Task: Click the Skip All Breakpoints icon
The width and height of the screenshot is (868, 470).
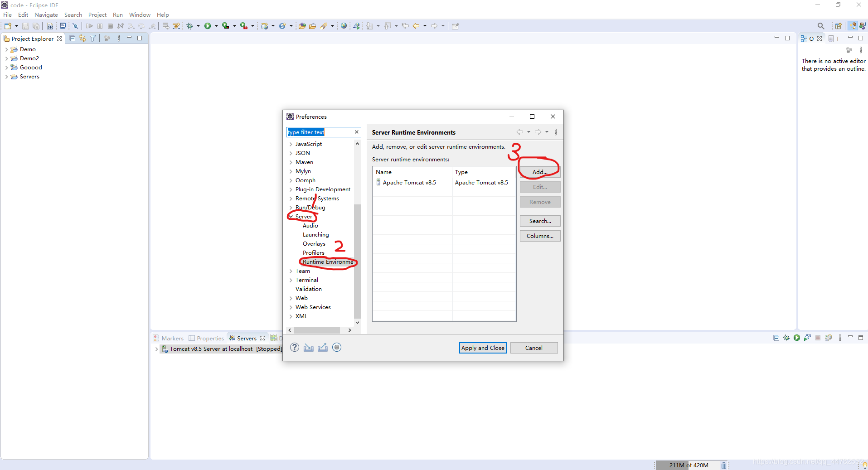Action: click(x=76, y=26)
